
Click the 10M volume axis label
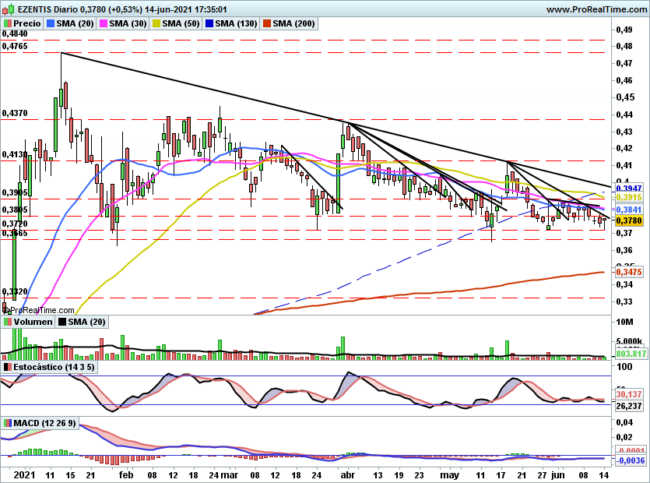tap(625, 322)
